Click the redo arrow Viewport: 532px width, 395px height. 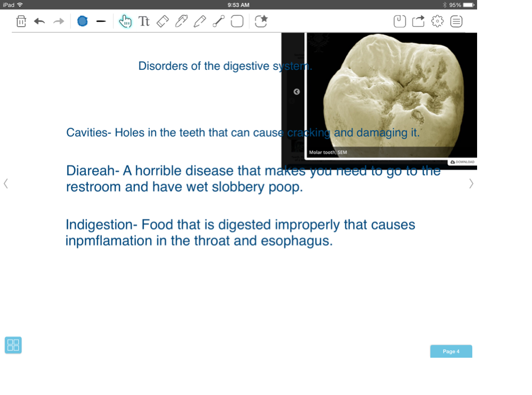coord(59,21)
